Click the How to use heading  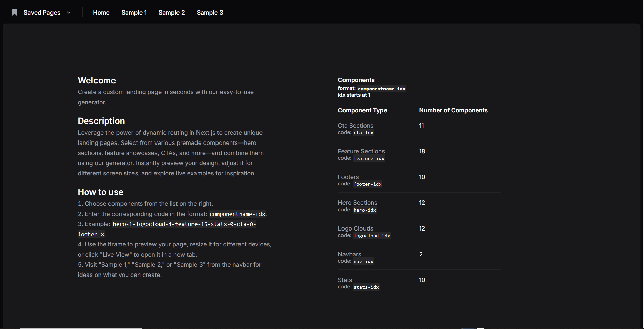(101, 192)
